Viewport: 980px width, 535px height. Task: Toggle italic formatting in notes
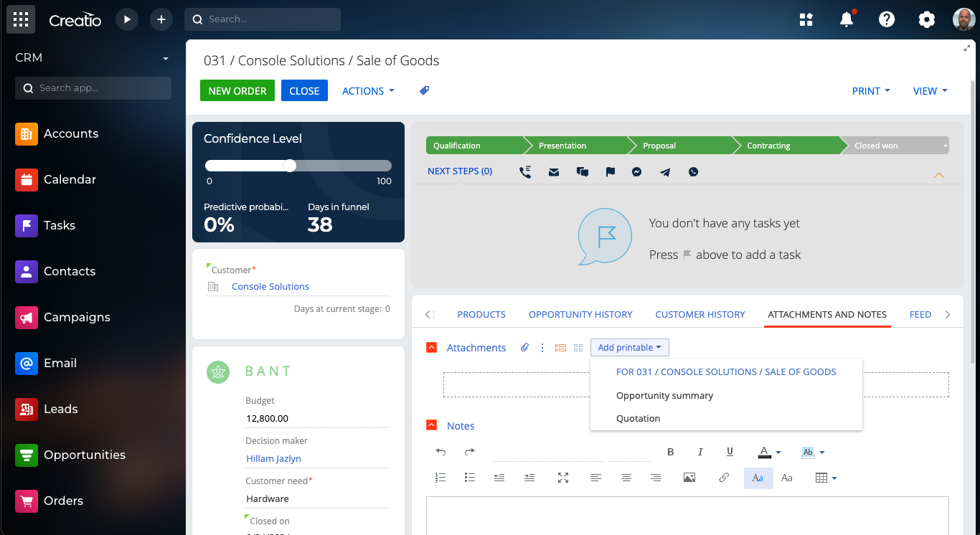click(x=700, y=452)
